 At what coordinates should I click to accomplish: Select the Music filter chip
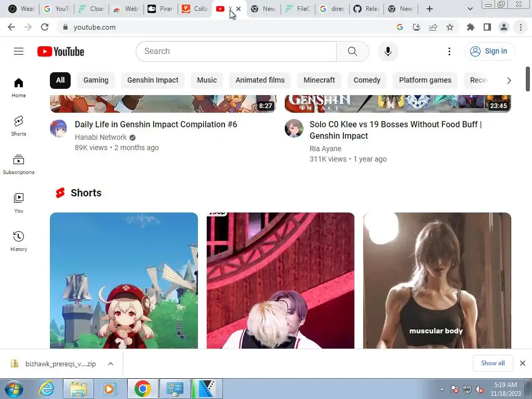[x=207, y=81]
